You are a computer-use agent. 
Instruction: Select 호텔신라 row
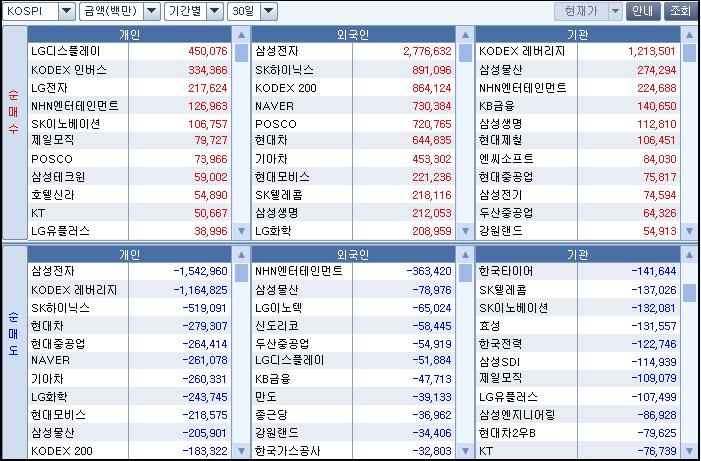coord(130,195)
